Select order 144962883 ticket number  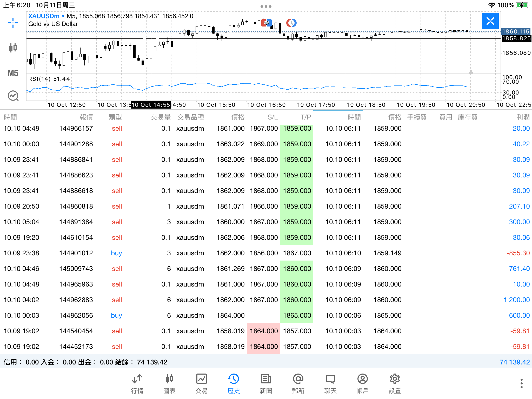click(76, 300)
